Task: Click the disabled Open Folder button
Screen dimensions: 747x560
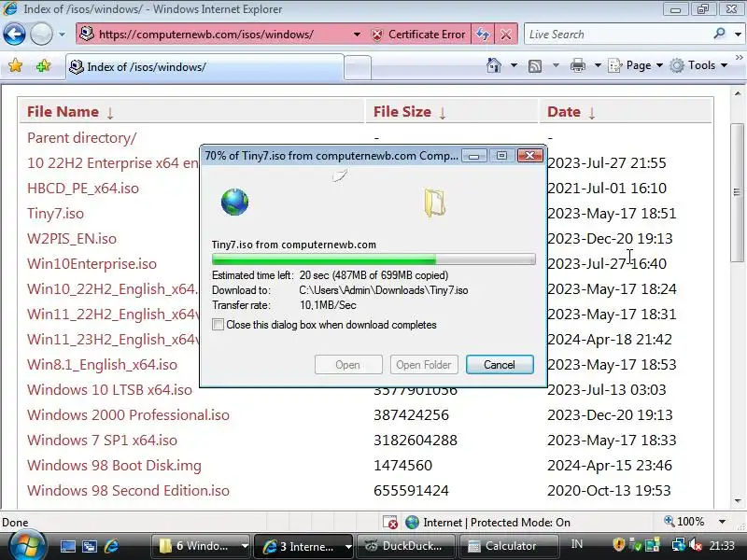Action: click(x=424, y=365)
